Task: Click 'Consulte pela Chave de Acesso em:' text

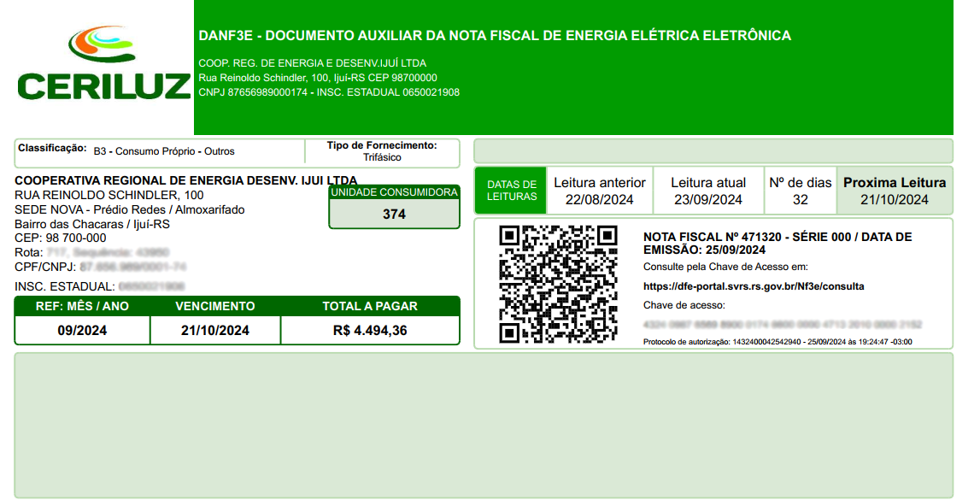Action: click(x=725, y=267)
